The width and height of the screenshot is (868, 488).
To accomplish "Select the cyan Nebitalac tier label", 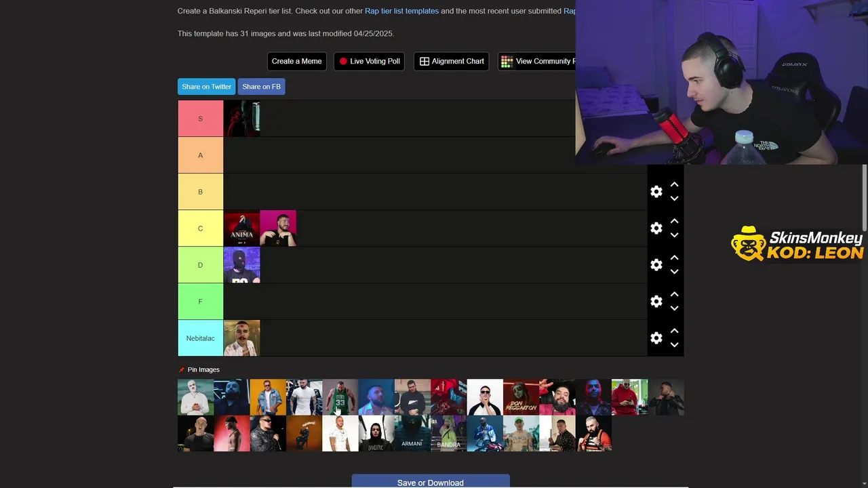I will [x=200, y=338].
